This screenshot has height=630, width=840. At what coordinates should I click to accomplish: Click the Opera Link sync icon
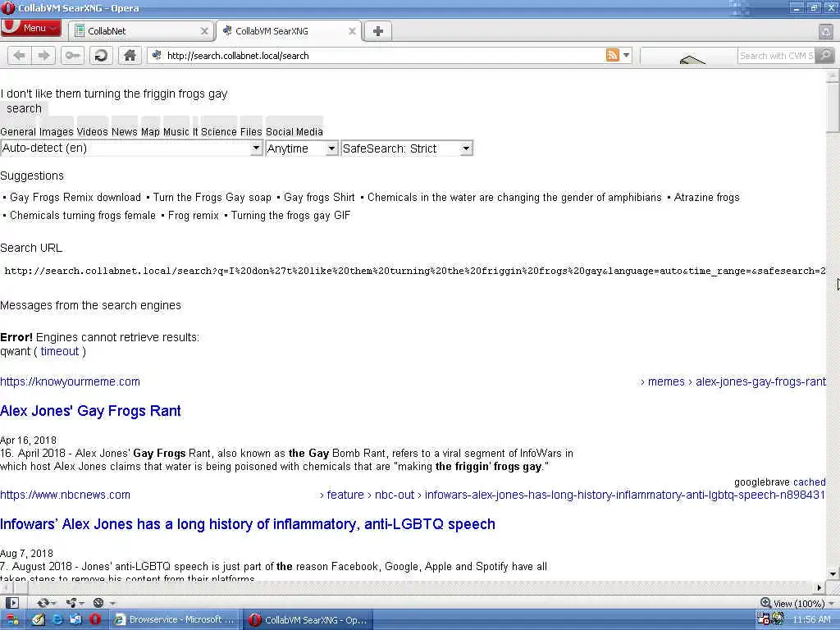[45, 603]
